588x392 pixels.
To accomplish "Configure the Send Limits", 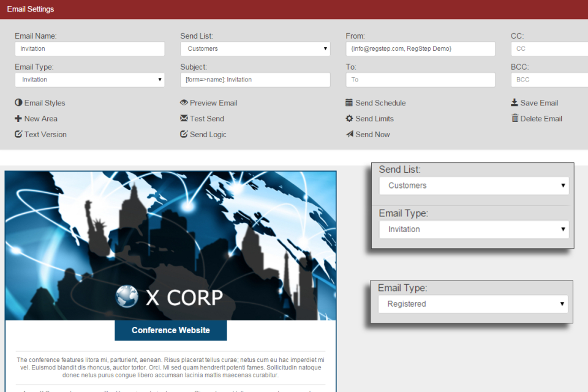I will click(370, 118).
